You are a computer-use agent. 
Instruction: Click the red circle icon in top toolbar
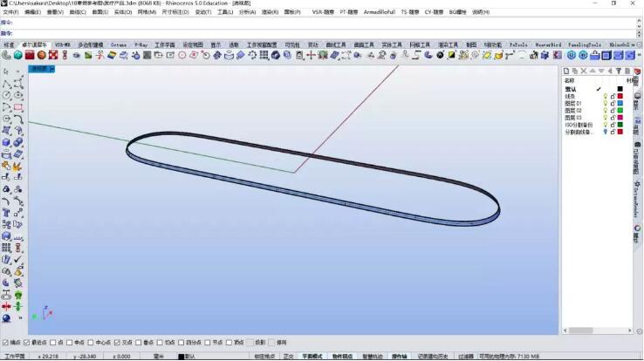click(182, 55)
